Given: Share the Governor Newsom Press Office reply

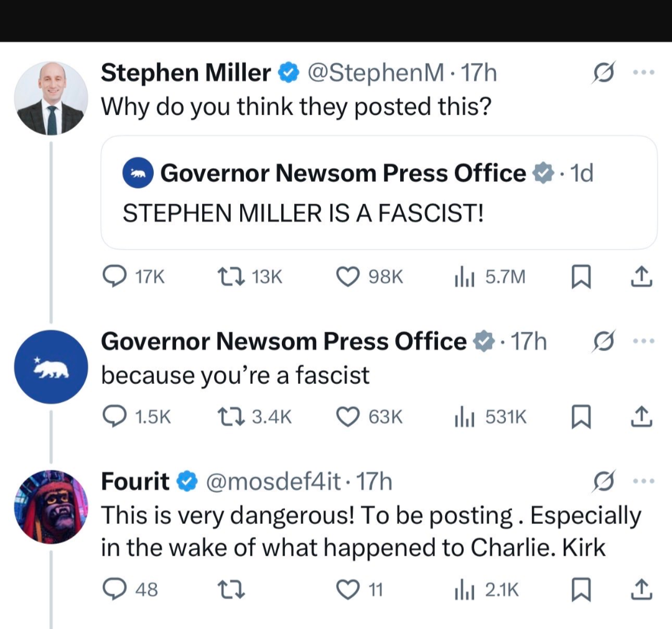Looking at the screenshot, I should [x=642, y=417].
